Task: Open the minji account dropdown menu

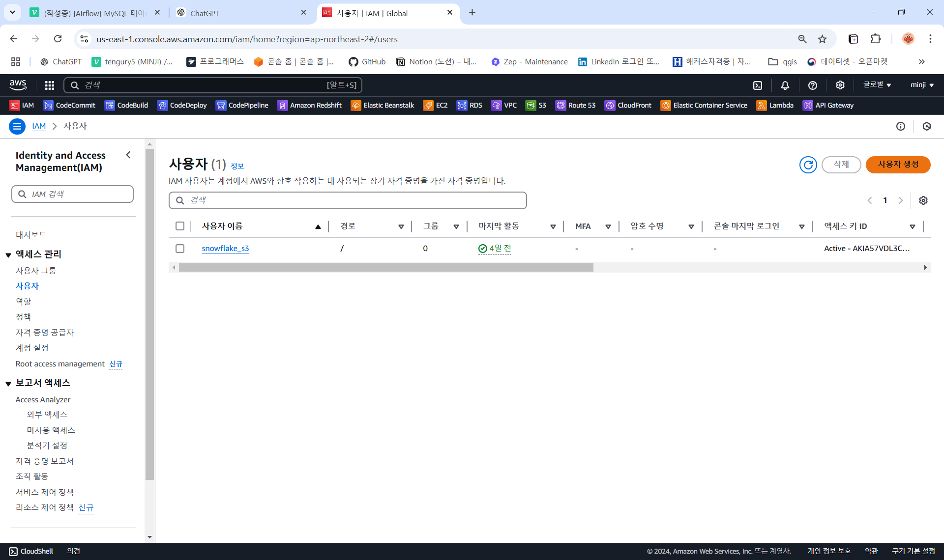Action: 922,85
